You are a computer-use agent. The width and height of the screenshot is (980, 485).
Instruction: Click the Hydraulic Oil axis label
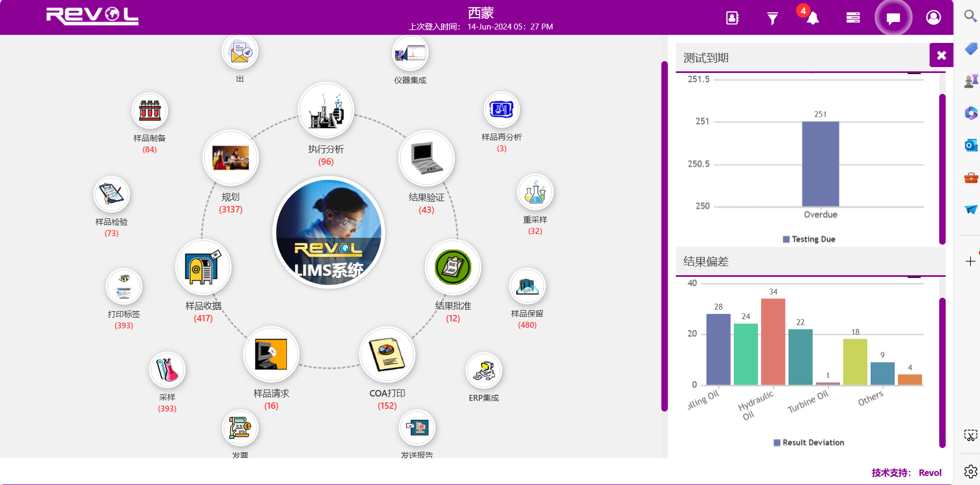point(755,405)
